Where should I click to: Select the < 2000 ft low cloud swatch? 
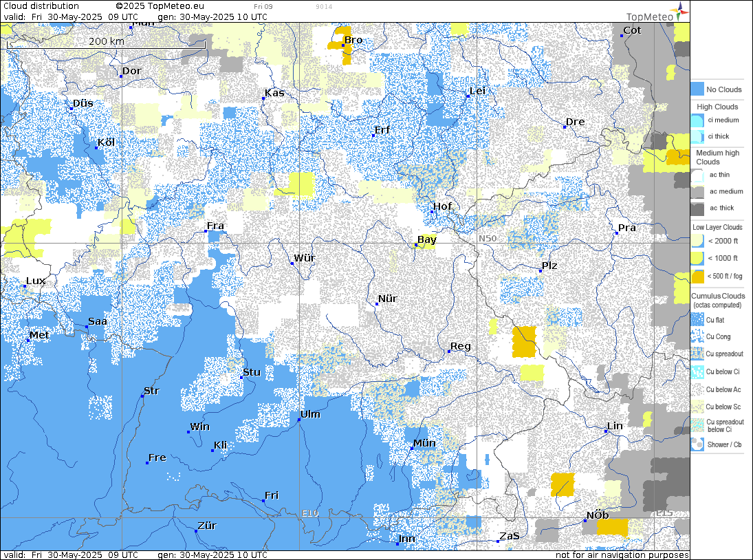(x=697, y=241)
